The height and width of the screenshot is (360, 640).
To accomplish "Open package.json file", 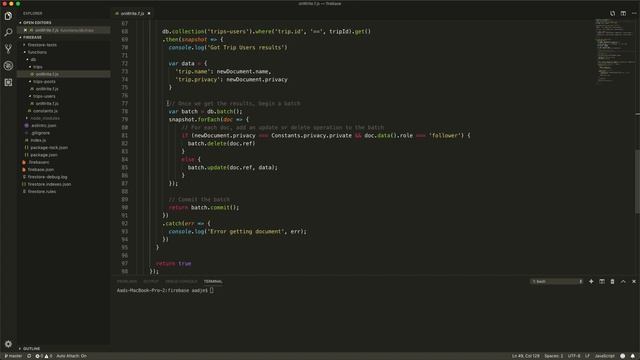I will pyautogui.click(x=44, y=155).
